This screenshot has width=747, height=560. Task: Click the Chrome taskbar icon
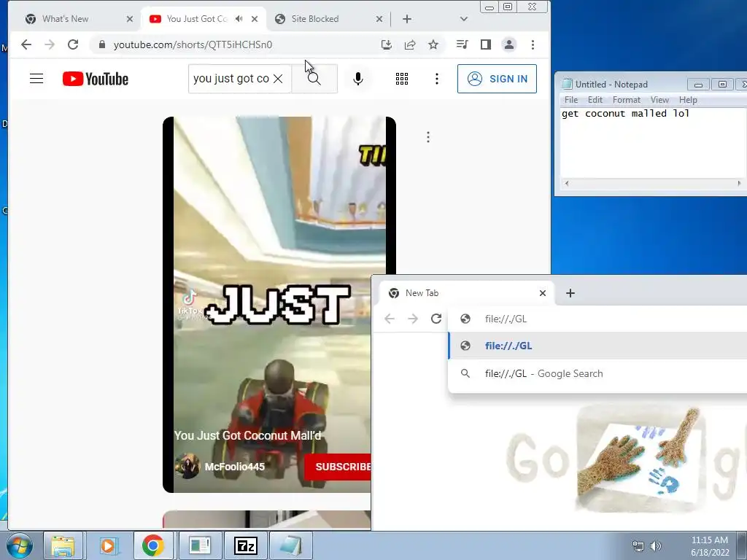153,545
